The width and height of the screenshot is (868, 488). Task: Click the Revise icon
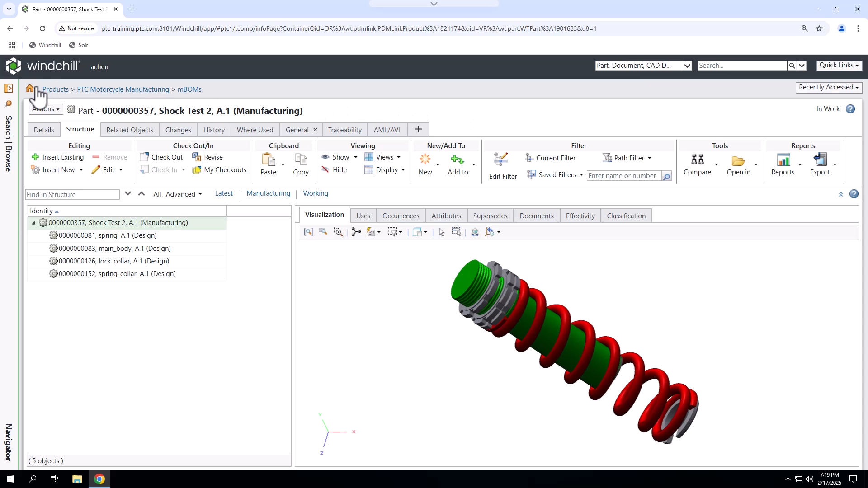pyautogui.click(x=197, y=157)
